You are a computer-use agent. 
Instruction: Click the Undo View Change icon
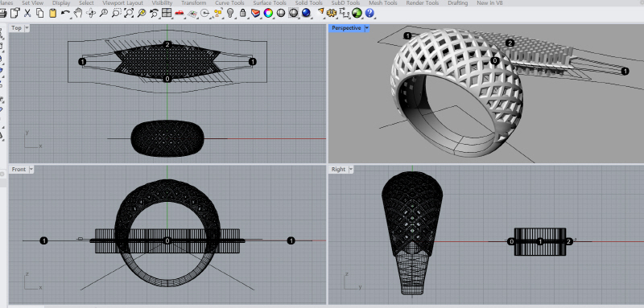pyautogui.click(x=155, y=13)
